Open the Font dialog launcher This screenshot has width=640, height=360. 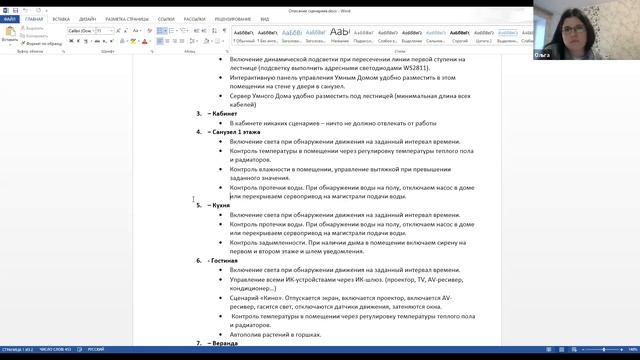pyautogui.click(x=152, y=52)
